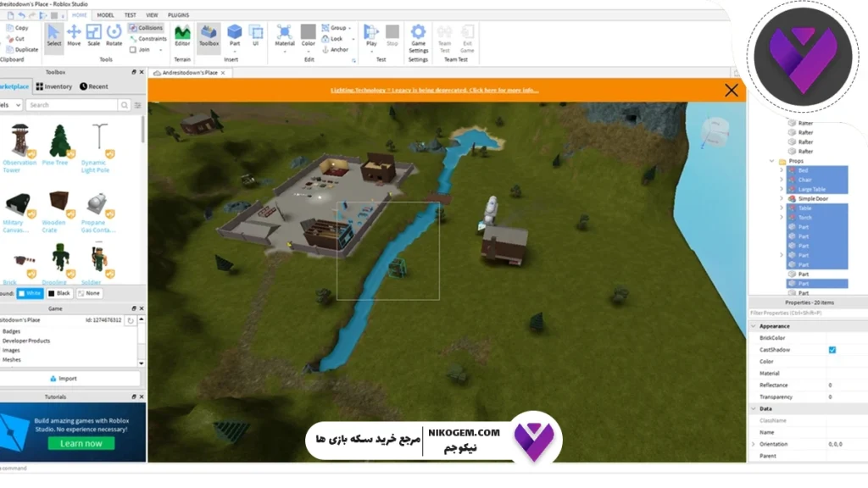Screen dimensions: 868x488
Task: Open Toolbox Marketplace tab
Action: [14, 86]
